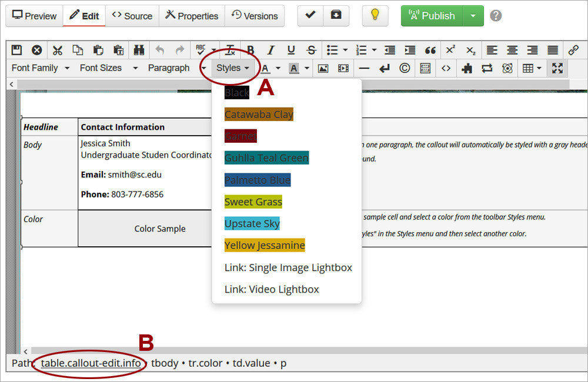Insert a copyright symbol
This screenshot has height=382, width=588.
(x=405, y=68)
